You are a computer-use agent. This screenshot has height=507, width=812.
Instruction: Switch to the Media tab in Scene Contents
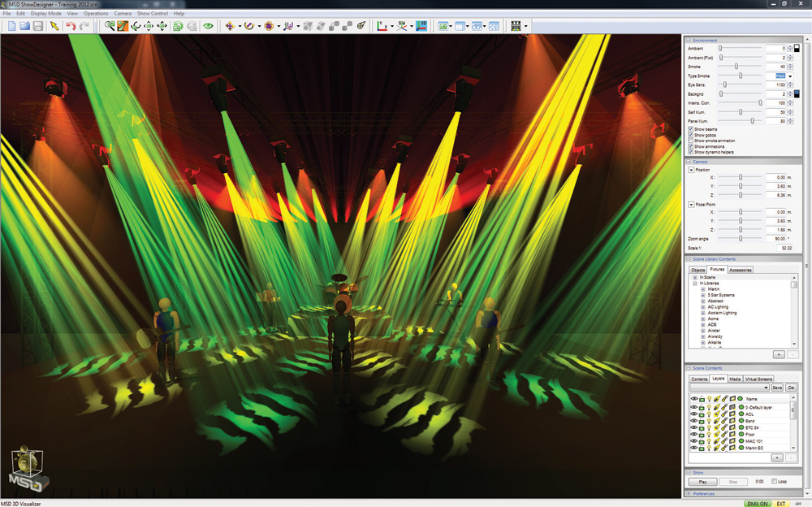(x=736, y=378)
